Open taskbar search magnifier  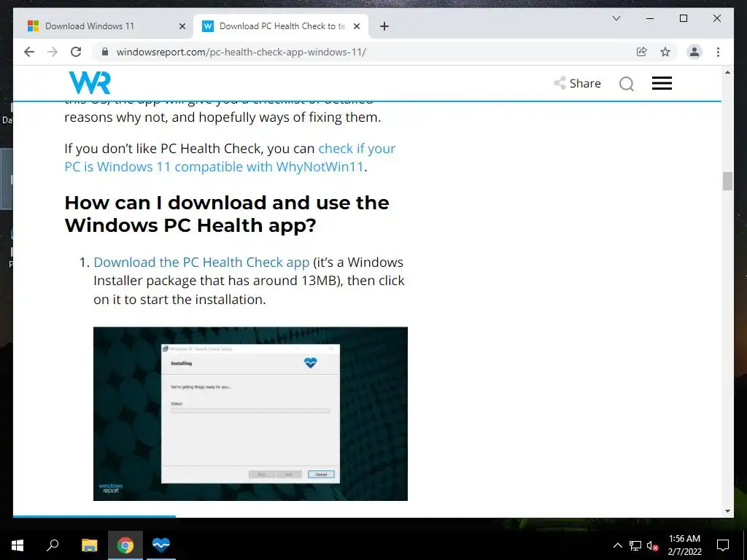(x=53, y=545)
